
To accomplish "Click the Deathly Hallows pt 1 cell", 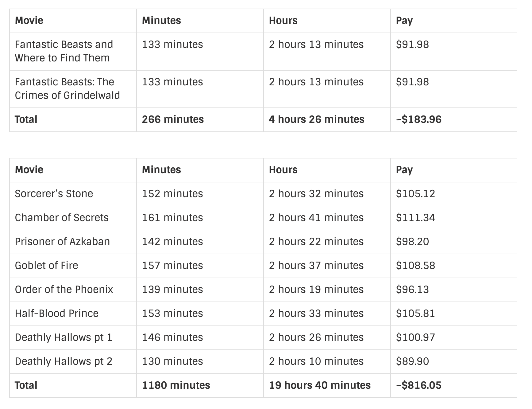I will pyautogui.click(x=64, y=337).
